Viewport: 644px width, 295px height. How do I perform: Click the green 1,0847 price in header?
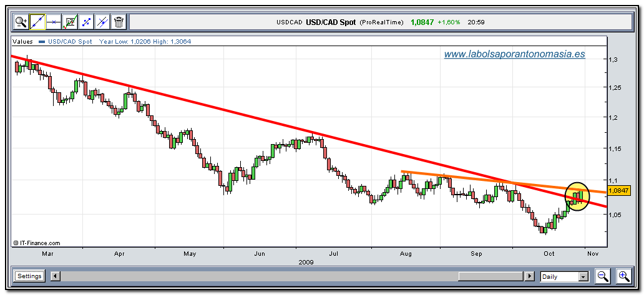coord(422,22)
